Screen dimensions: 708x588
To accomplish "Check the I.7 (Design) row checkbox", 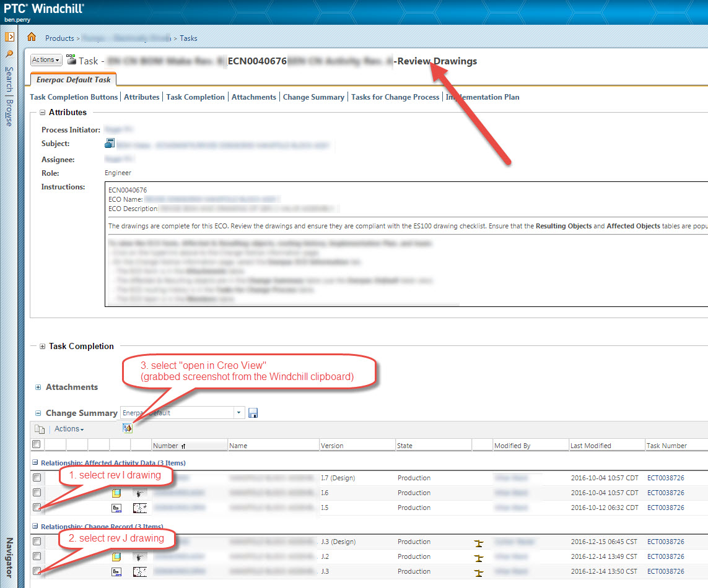I will [37, 477].
